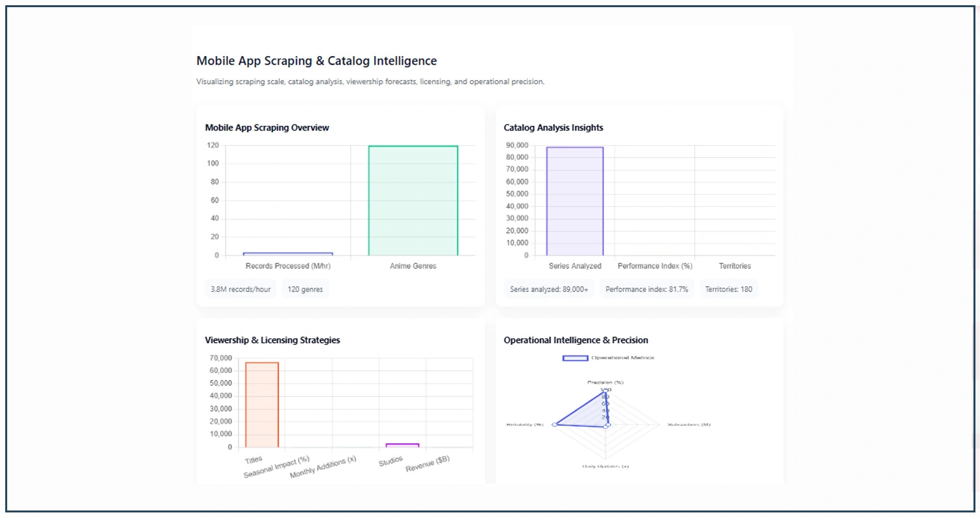Click the Performance index: 81.7% chip
Screen dimensions: 980x517
pos(646,289)
